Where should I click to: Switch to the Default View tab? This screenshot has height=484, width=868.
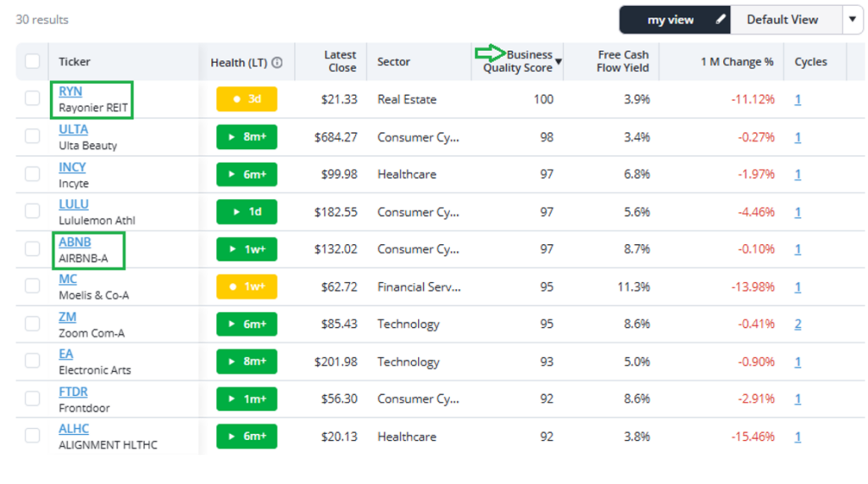(782, 19)
